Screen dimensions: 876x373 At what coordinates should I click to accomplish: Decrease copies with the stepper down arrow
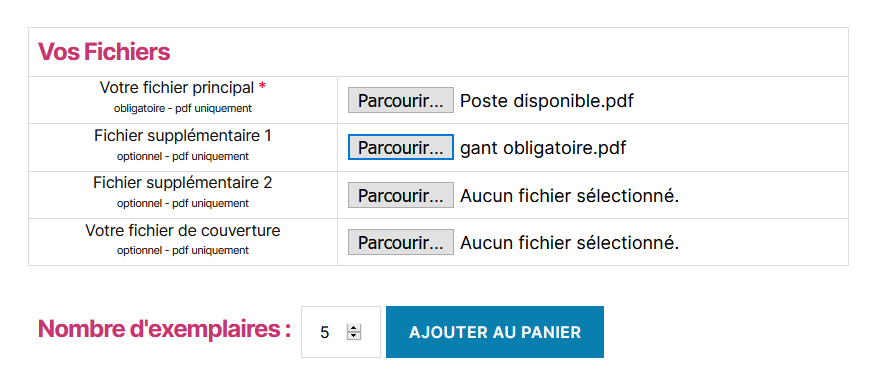click(x=354, y=336)
